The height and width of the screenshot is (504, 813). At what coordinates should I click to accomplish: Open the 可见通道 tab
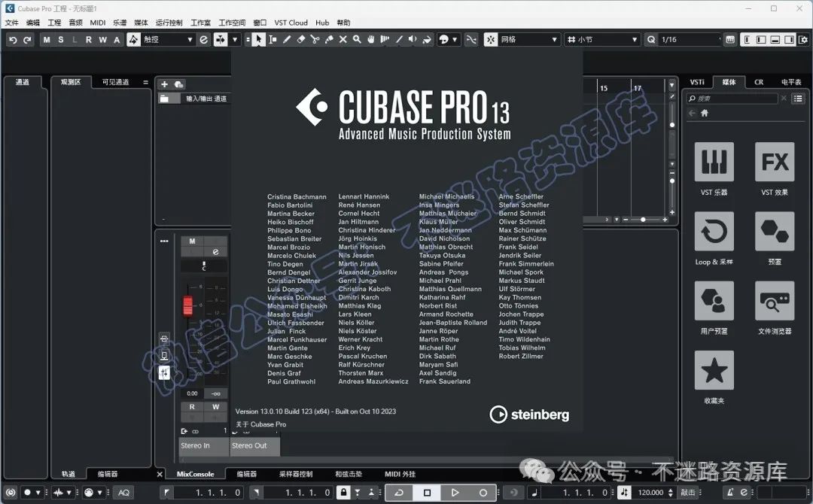tap(115, 82)
